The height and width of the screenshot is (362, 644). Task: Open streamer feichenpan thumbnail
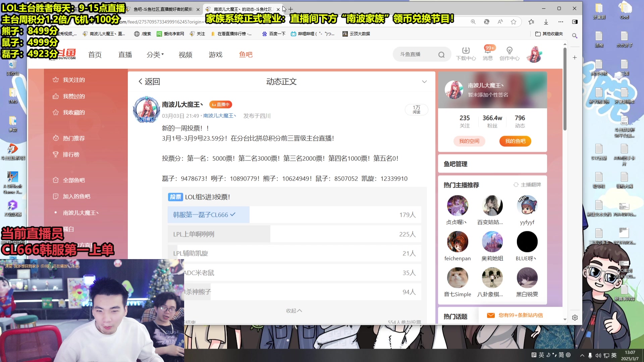(458, 242)
